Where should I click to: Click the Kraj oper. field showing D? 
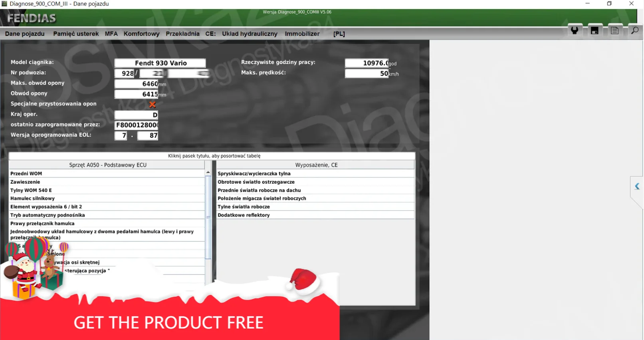click(136, 115)
